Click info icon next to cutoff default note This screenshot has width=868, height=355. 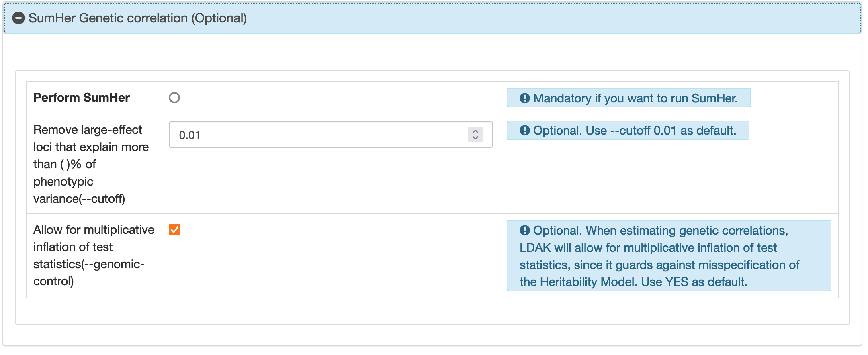click(x=524, y=131)
